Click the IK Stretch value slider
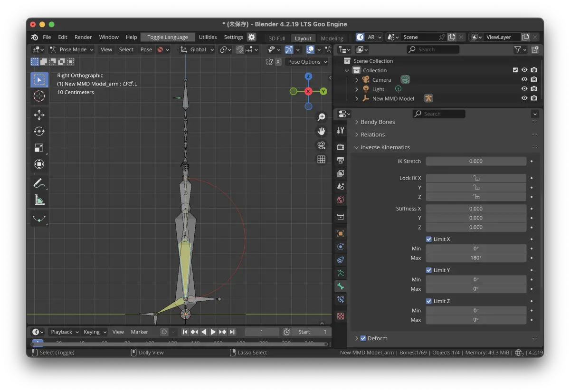Image resolution: width=570 pixels, height=392 pixels. (476, 161)
